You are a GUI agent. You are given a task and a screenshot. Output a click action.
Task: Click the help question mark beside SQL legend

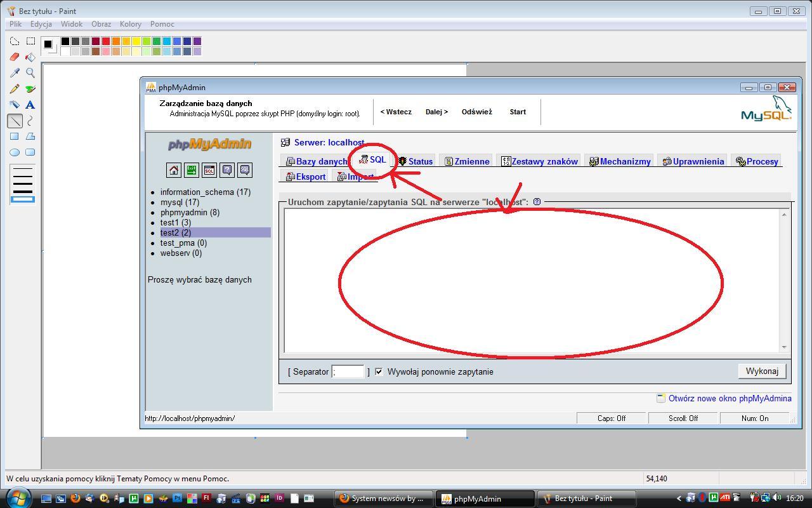537,202
